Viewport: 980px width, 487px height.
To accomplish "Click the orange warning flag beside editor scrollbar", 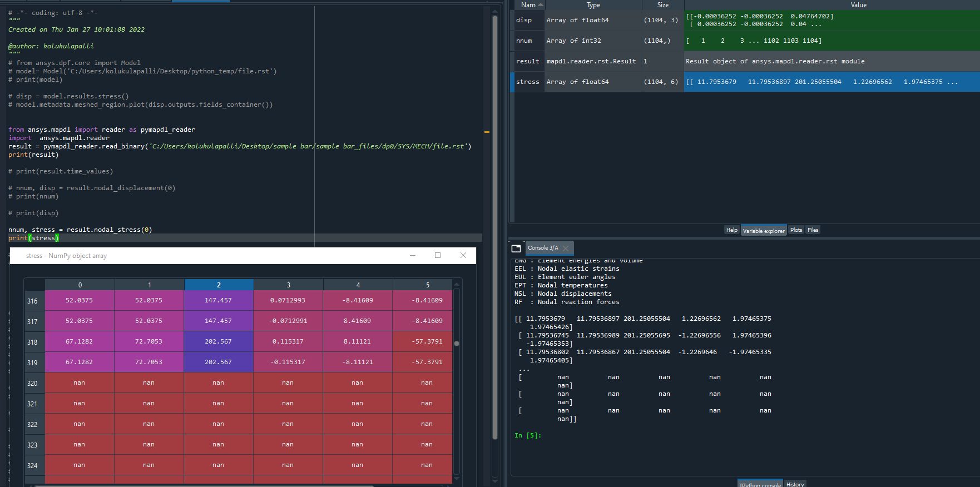I will pos(487,132).
